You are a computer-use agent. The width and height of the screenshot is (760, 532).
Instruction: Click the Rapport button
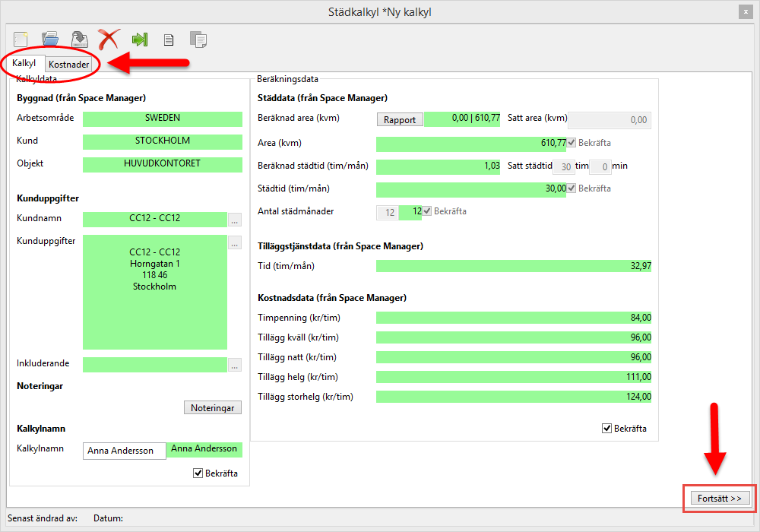(x=400, y=119)
